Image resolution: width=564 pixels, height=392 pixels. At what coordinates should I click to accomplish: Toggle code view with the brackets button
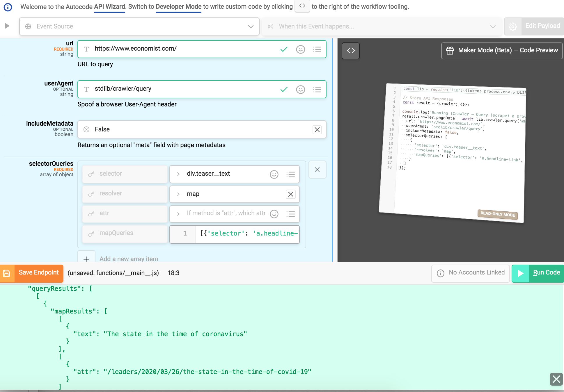351,51
